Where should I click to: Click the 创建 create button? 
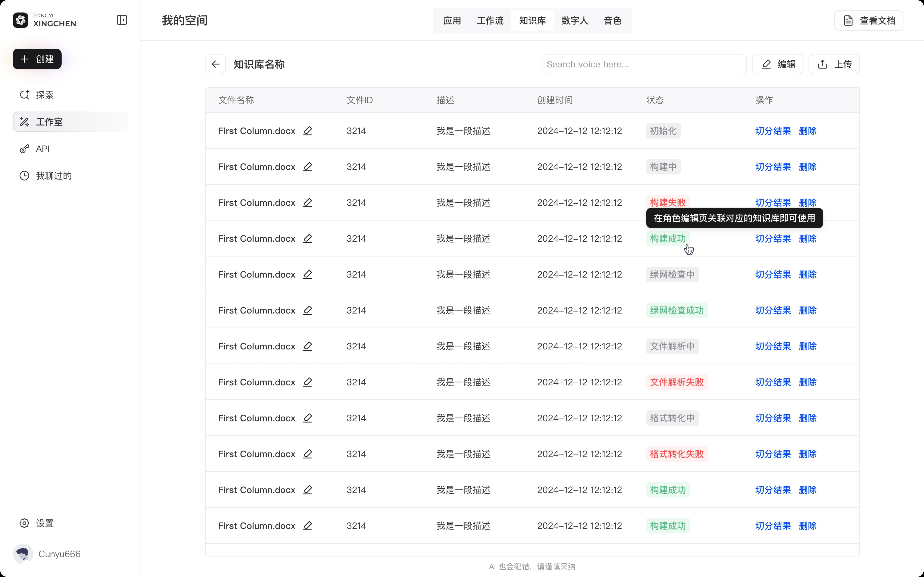(x=37, y=59)
